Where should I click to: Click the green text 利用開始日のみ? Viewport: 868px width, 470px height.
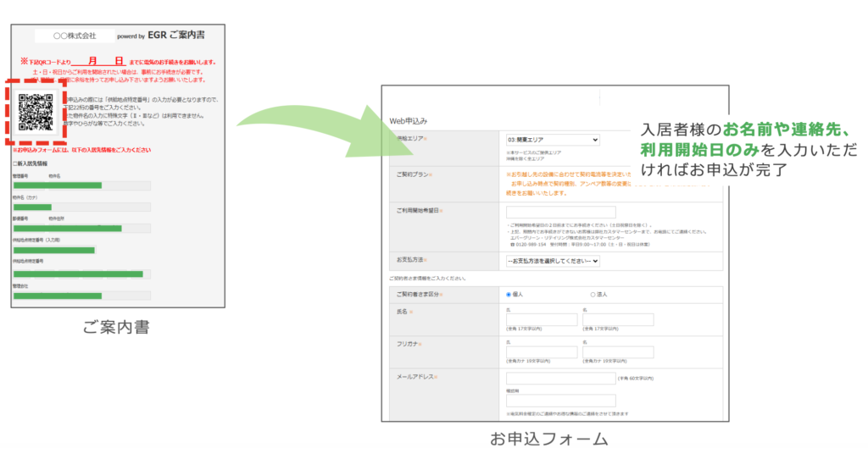tap(699, 149)
